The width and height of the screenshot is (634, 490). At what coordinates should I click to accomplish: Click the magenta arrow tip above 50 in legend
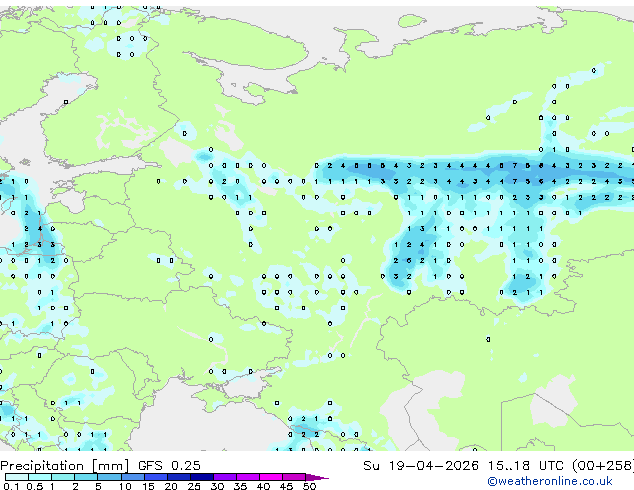[317, 478]
